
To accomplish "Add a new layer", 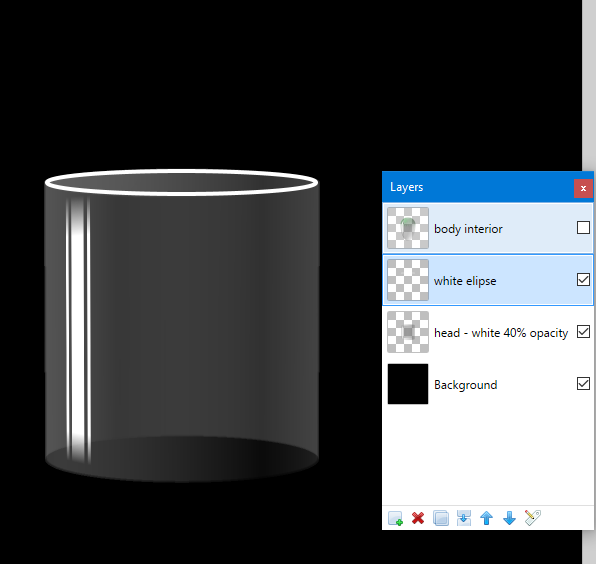I will [395, 518].
